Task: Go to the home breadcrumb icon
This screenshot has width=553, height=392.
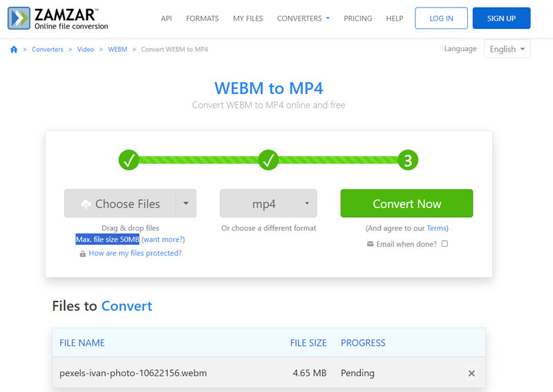Action: [14, 49]
